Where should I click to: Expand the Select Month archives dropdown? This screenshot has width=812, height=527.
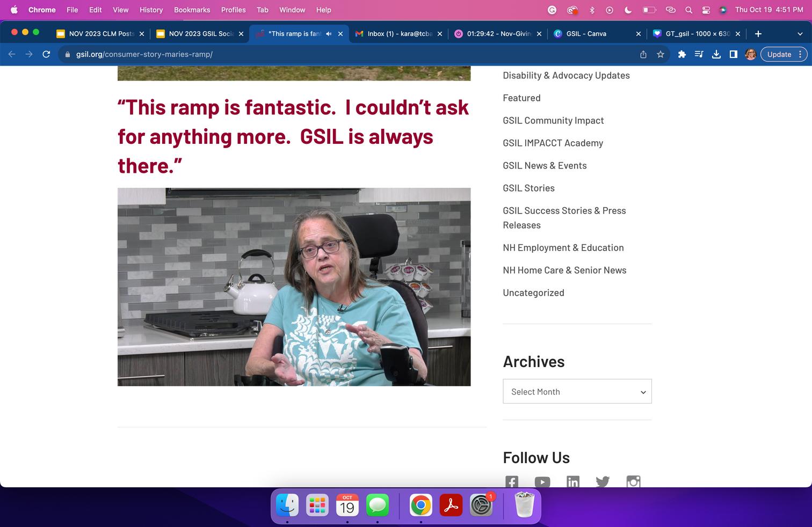(577, 391)
